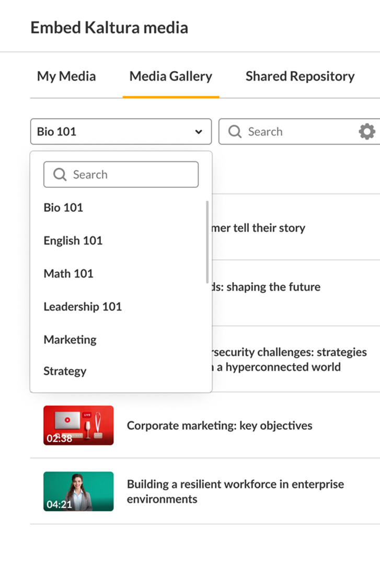Click the magnifier icon in media search
The height and width of the screenshot is (588, 380).
coord(235,132)
